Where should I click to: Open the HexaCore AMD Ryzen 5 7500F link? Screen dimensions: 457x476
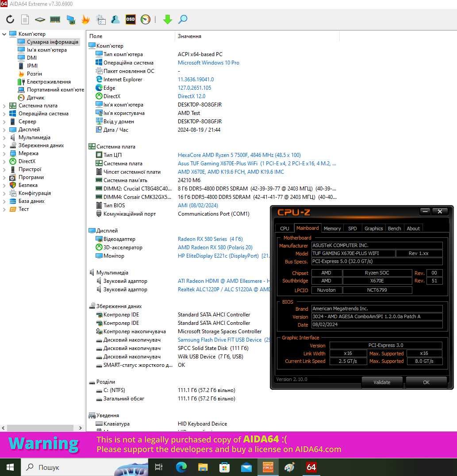pyautogui.click(x=239, y=155)
